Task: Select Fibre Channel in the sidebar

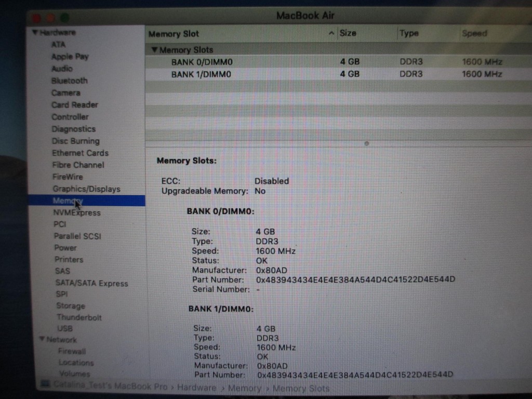Action: tap(78, 165)
